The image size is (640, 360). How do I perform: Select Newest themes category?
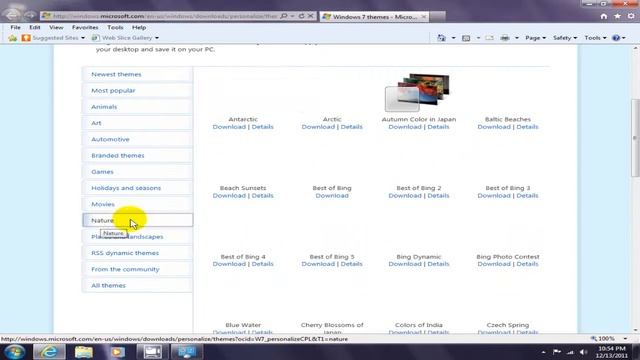tap(137, 74)
